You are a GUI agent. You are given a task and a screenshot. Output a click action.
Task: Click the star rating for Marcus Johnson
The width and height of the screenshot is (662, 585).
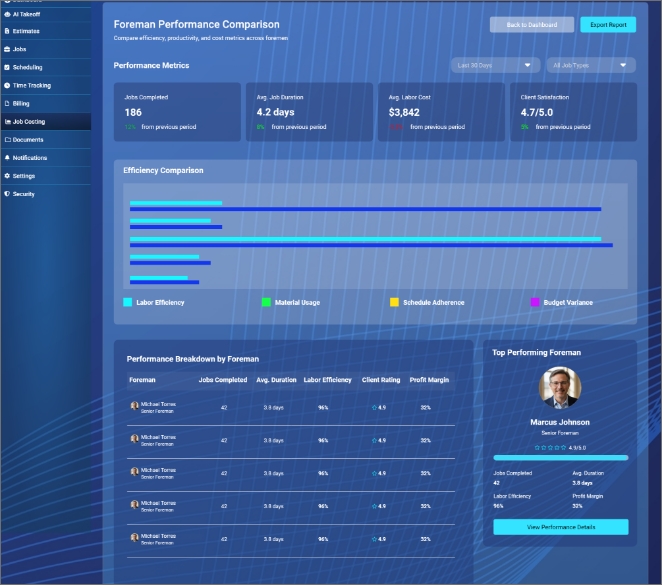pos(550,448)
